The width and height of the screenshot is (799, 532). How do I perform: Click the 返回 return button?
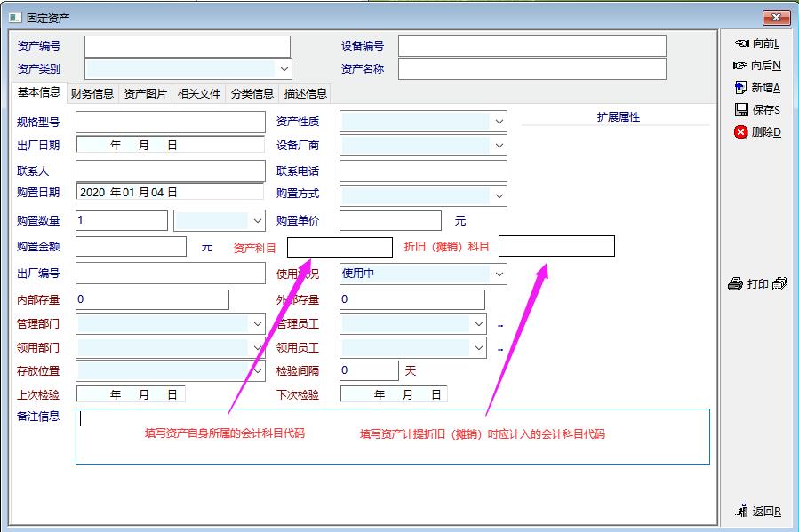(x=757, y=511)
